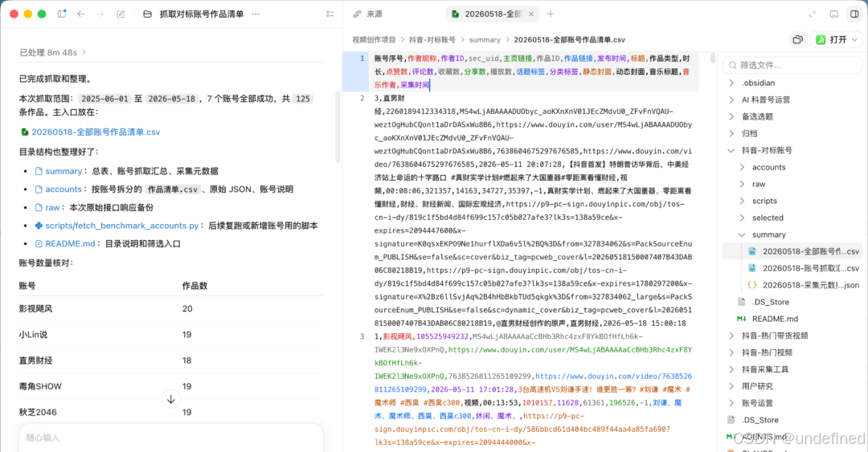
Task: Expand the AI 科普号运营 folder
Action: (x=731, y=100)
